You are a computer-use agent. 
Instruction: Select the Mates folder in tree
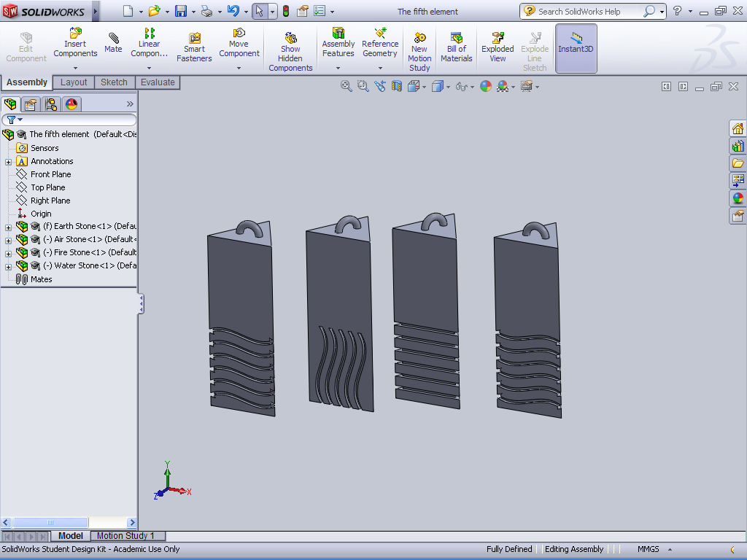[41, 279]
